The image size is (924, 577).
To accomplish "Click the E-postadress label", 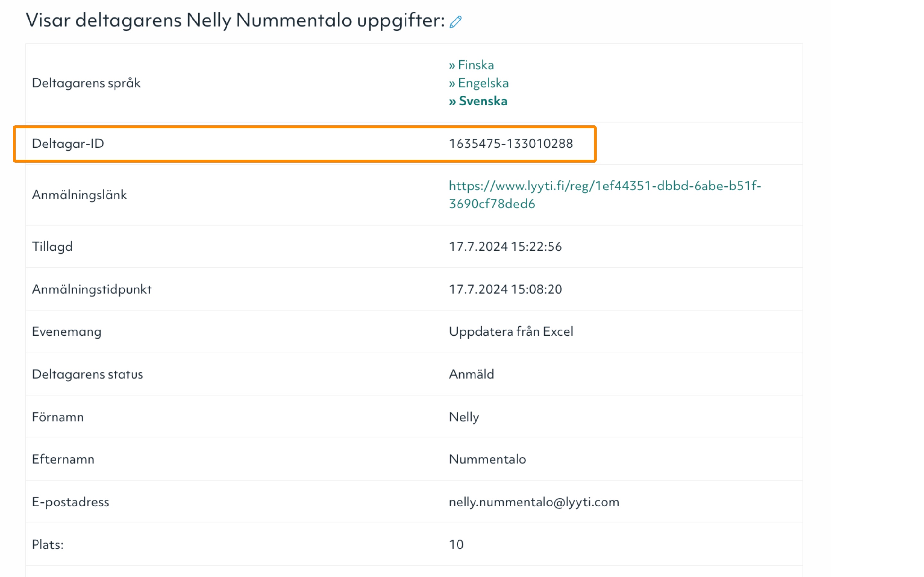I will 71,502.
